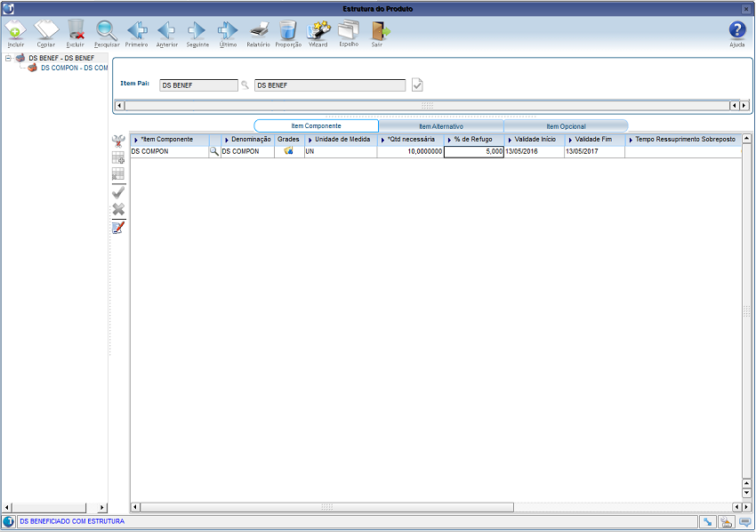Click magnifier next to Item Pai field

(x=245, y=85)
